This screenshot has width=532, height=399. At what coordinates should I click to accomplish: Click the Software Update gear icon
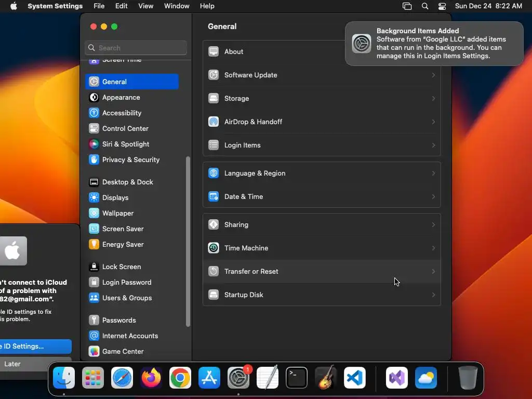214,75
